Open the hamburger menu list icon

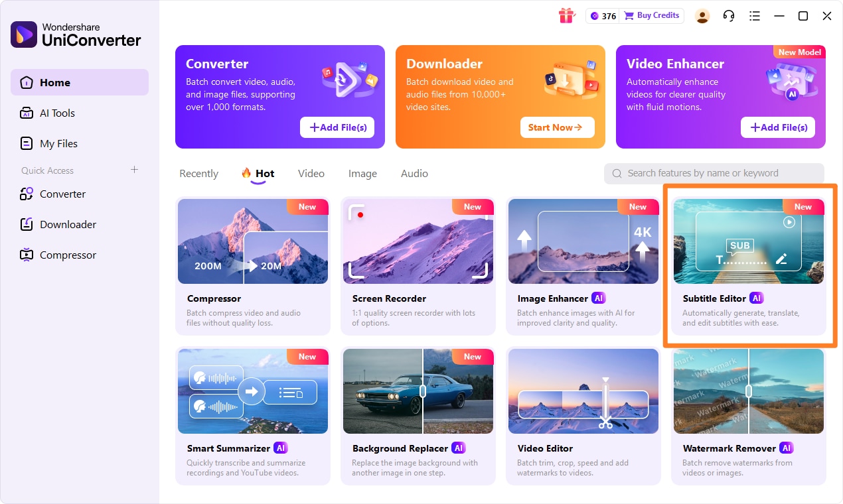click(x=754, y=16)
